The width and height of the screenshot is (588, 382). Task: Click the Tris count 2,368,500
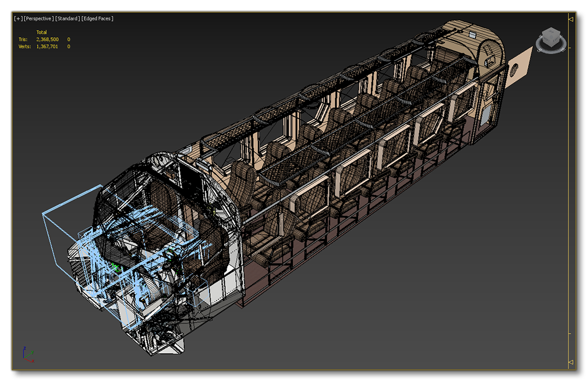[47, 39]
